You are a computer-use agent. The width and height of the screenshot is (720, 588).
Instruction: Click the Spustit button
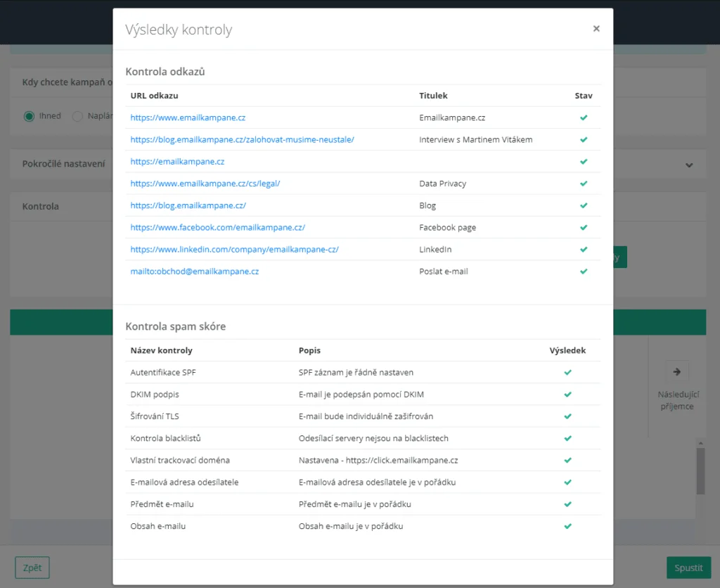pyautogui.click(x=689, y=568)
